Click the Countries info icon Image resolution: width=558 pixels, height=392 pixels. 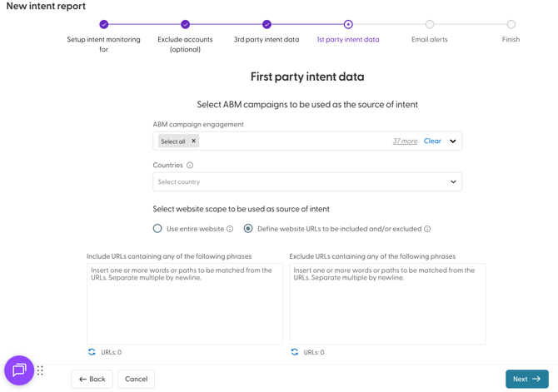click(190, 166)
